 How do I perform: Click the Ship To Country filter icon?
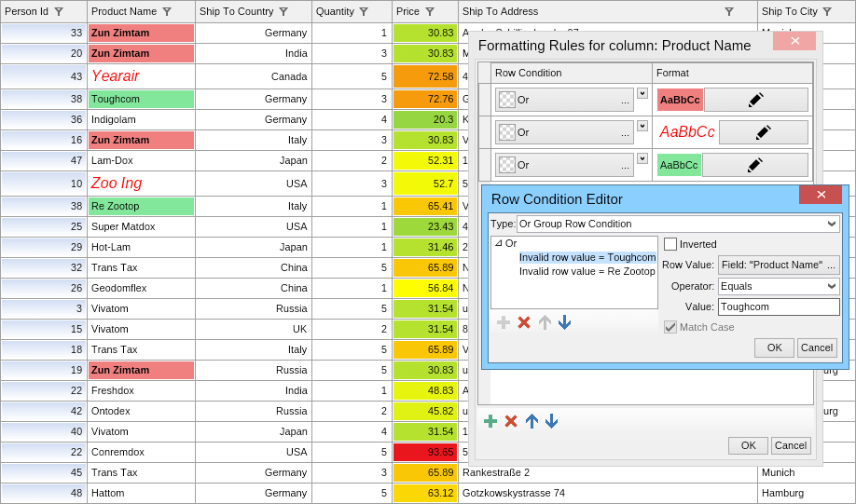click(x=283, y=11)
